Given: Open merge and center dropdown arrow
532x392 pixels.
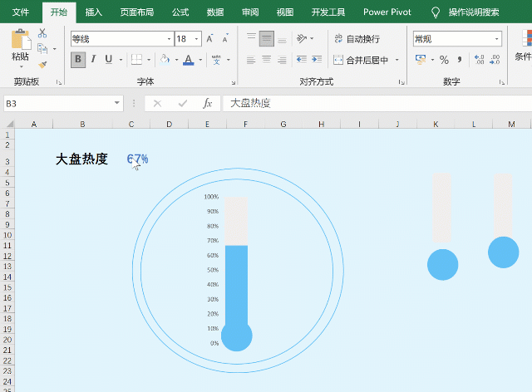Looking at the screenshot, I should (397, 61).
